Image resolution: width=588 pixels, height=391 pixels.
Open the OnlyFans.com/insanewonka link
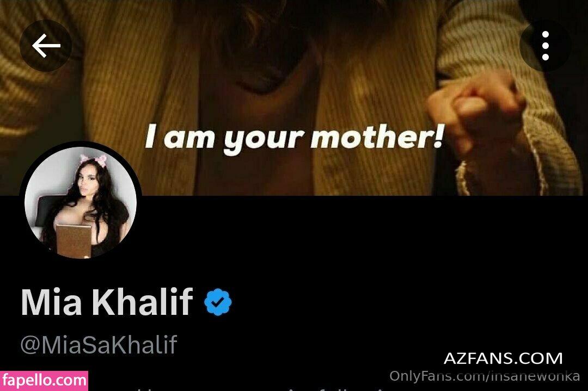click(x=484, y=376)
